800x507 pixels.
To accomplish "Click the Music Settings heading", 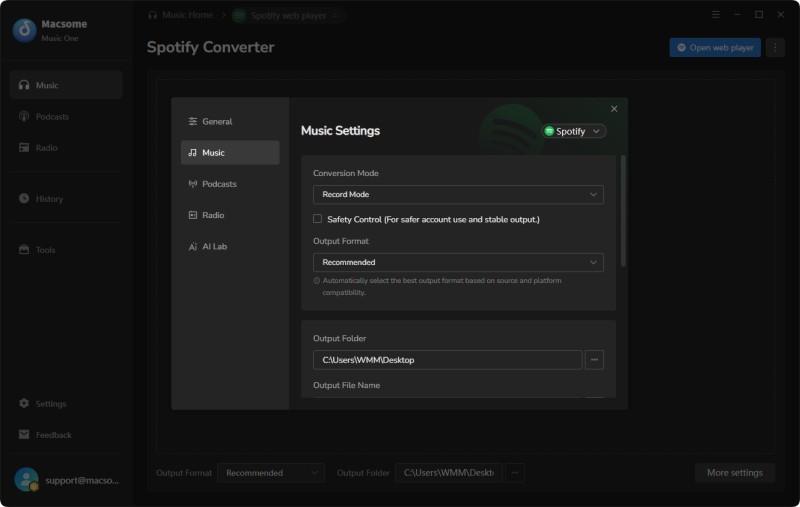I will click(340, 131).
